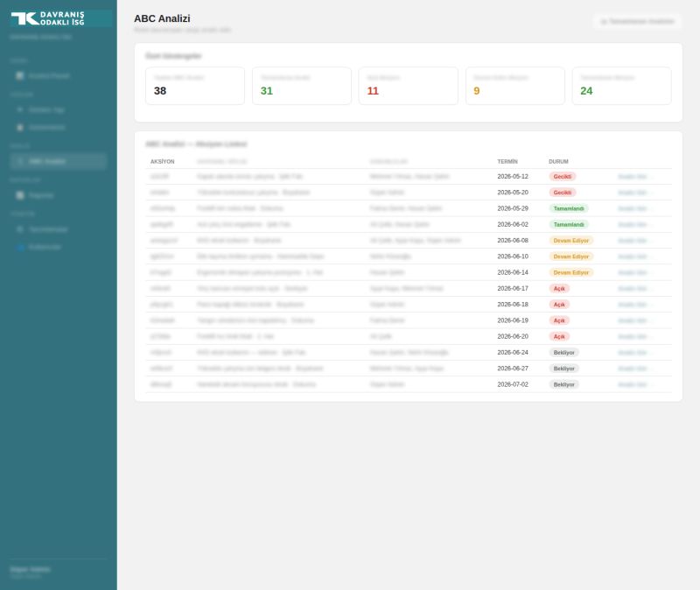700x590 pixels.
Task: Follow the row link for the 2026-06-24 action
Action: 634,353
